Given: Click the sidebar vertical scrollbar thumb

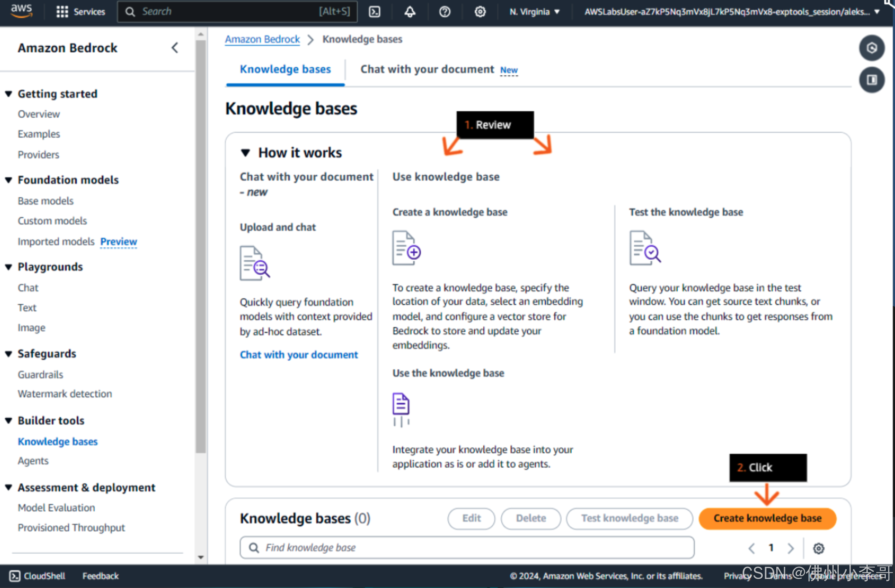Looking at the screenshot, I should [x=201, y=246].
